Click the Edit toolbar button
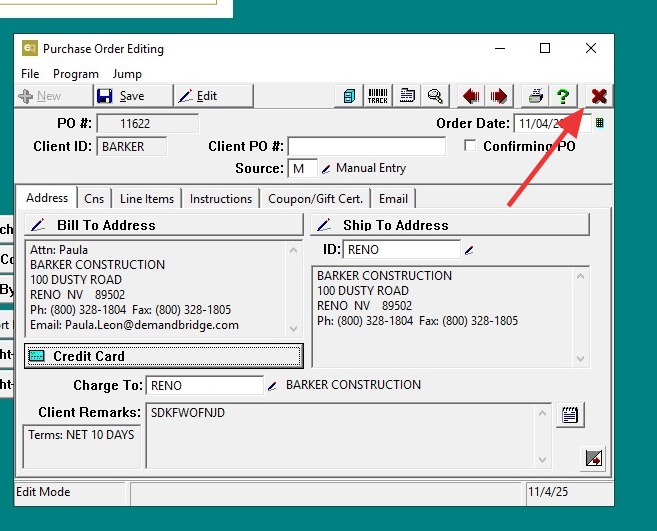This screenshot has width=657, height=531. pos(213,96)
